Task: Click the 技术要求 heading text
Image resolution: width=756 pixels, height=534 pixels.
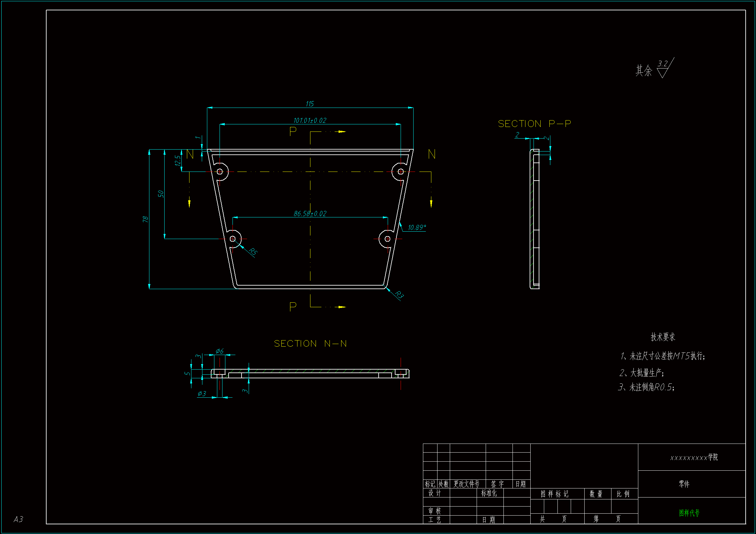Action: (x=663, y=337)
